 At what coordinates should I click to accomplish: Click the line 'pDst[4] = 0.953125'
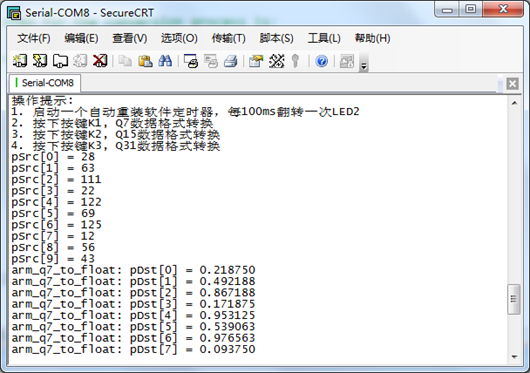193,316
